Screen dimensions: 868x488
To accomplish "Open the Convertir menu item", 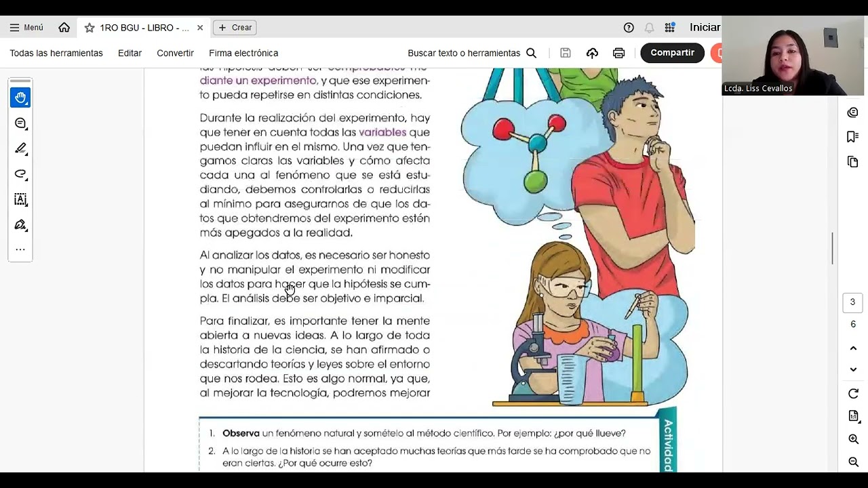I will click(175, 53).
